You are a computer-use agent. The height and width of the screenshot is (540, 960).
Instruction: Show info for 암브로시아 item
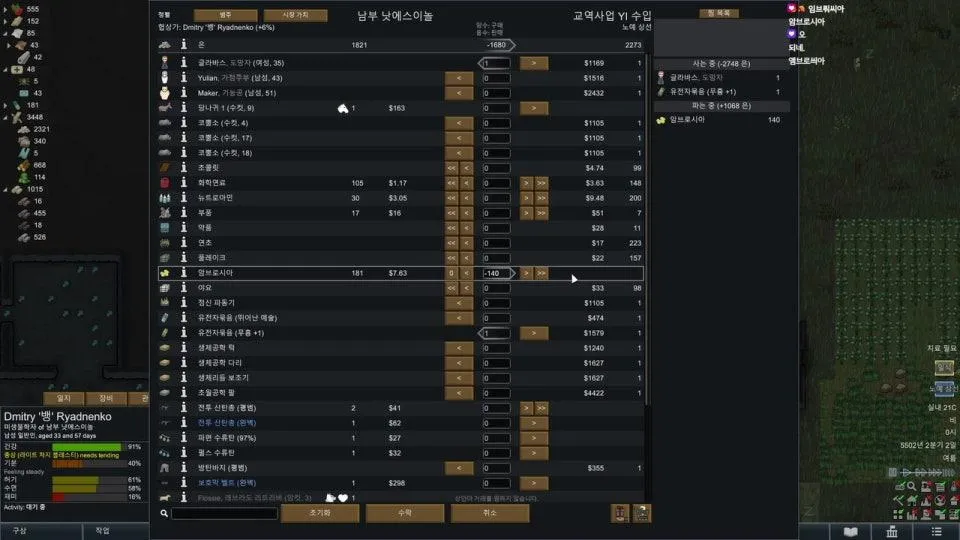tap(184, 272)
